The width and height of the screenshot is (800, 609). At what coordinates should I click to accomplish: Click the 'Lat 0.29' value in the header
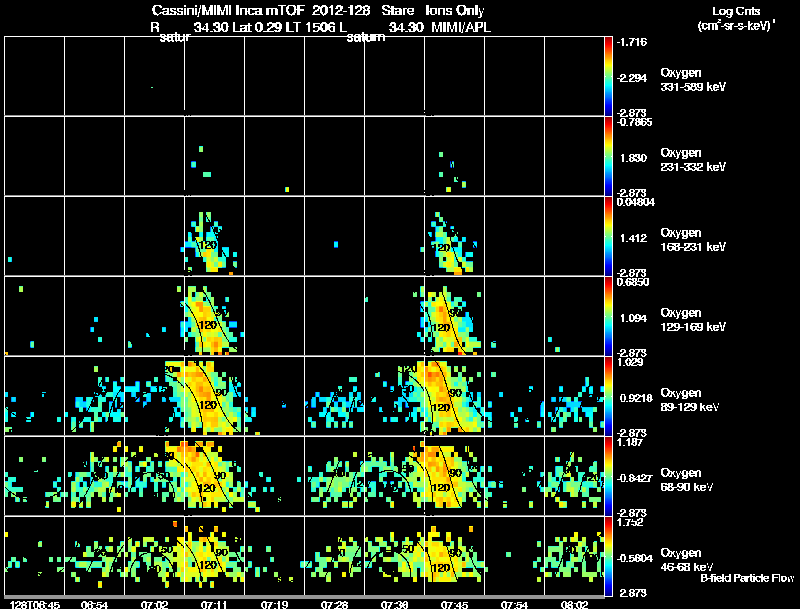click(x=257, y=27)
